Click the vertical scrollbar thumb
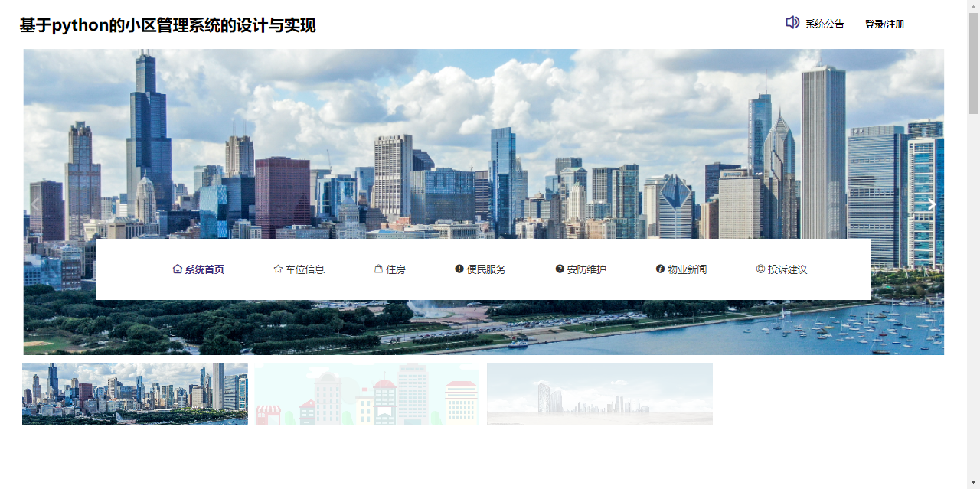This screenshot has height=489, width=980. pos(973,63)
